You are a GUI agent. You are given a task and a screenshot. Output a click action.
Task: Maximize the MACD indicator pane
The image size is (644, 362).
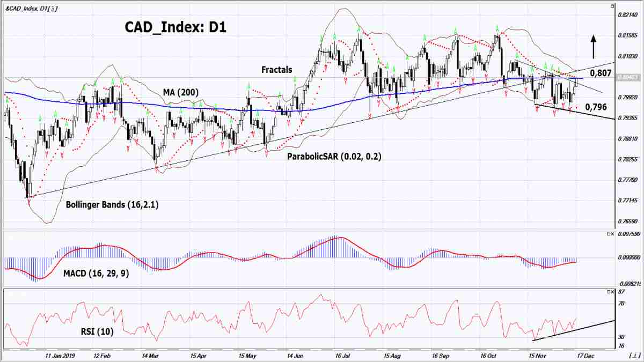609,234
